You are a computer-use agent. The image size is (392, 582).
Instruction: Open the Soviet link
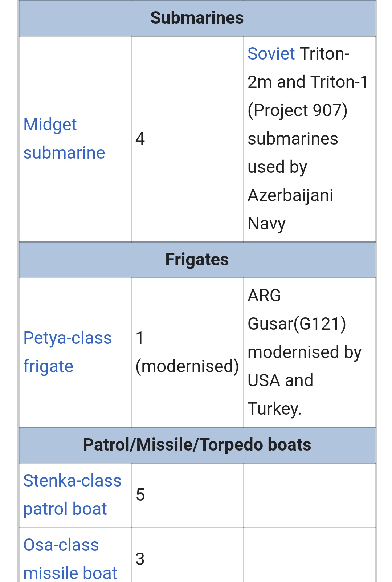click(x=271, y=54)
